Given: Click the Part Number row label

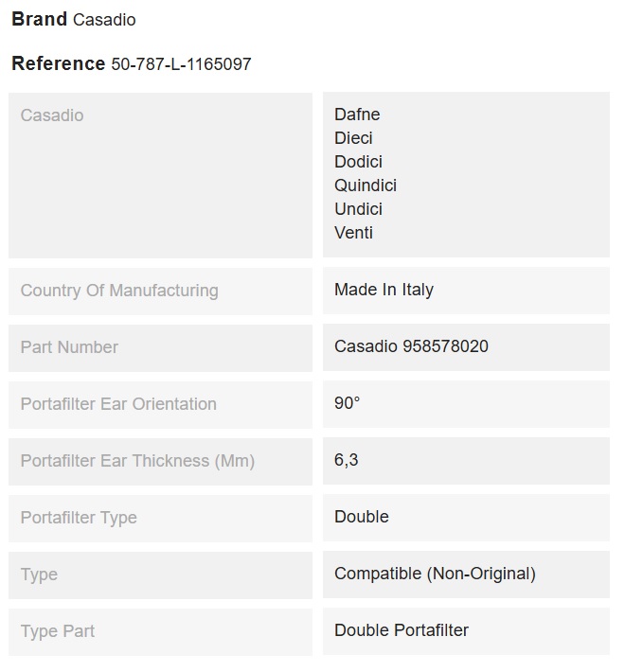Looking at the screenshot, I should pyautogui.click(x=69, y=347).
